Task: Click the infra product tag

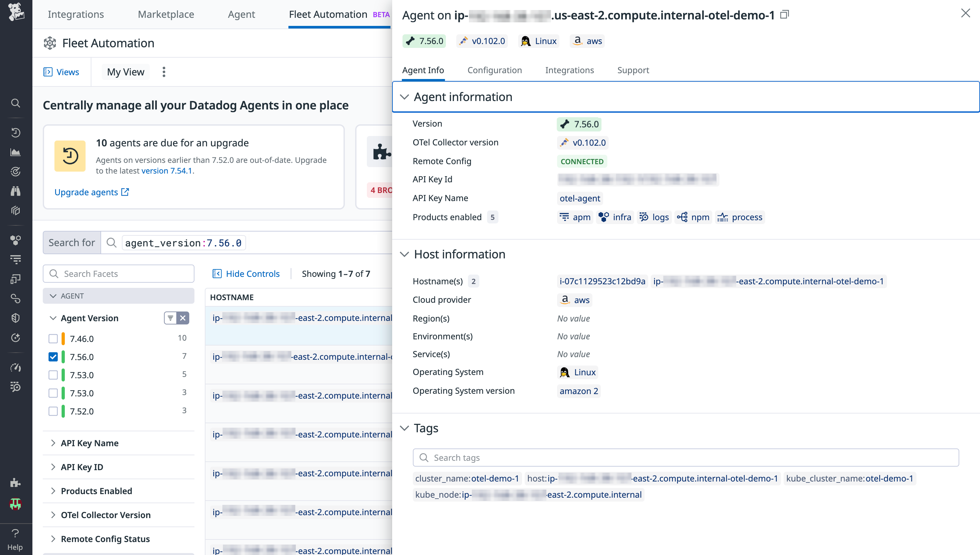Action: pyautogui.click(x=615, y=217)
